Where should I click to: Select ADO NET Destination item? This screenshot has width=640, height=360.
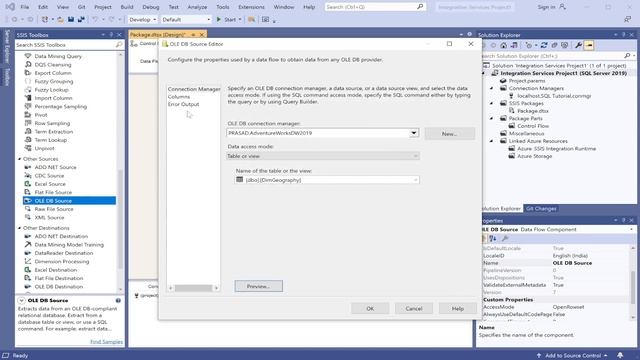[61, 236]
